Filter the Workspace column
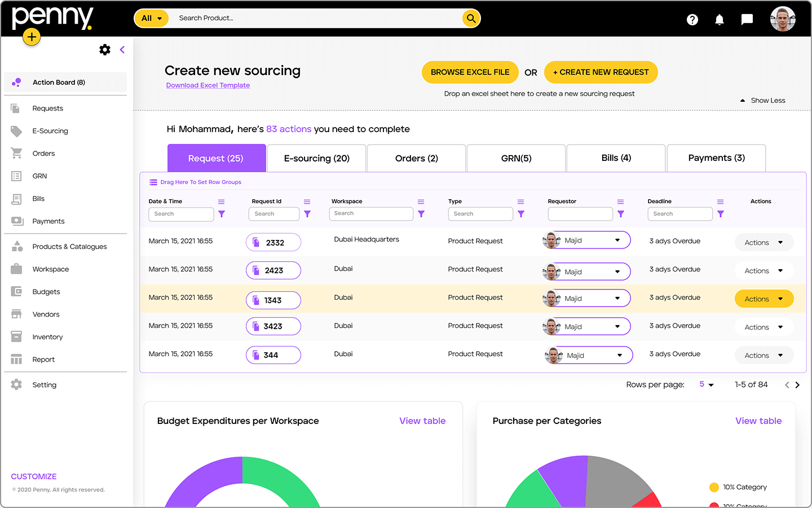The height and width of the screenshot is (508, 812). [421, 214]
